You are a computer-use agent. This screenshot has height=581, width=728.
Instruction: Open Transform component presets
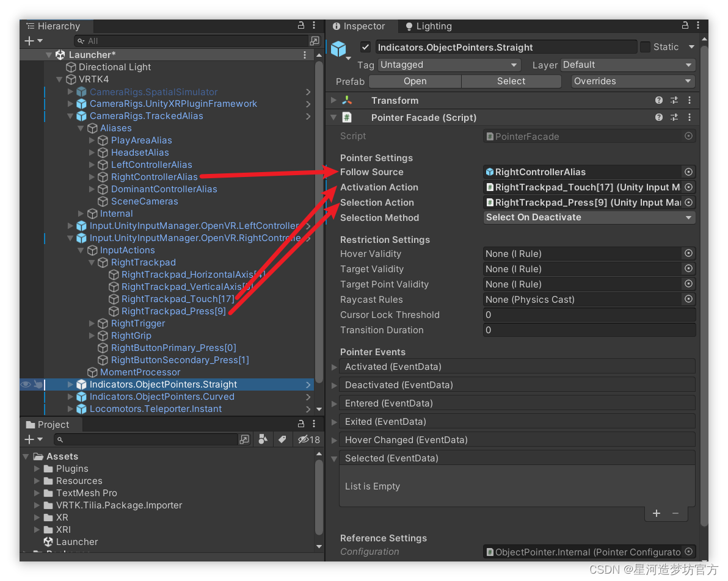tap(674, 100)
